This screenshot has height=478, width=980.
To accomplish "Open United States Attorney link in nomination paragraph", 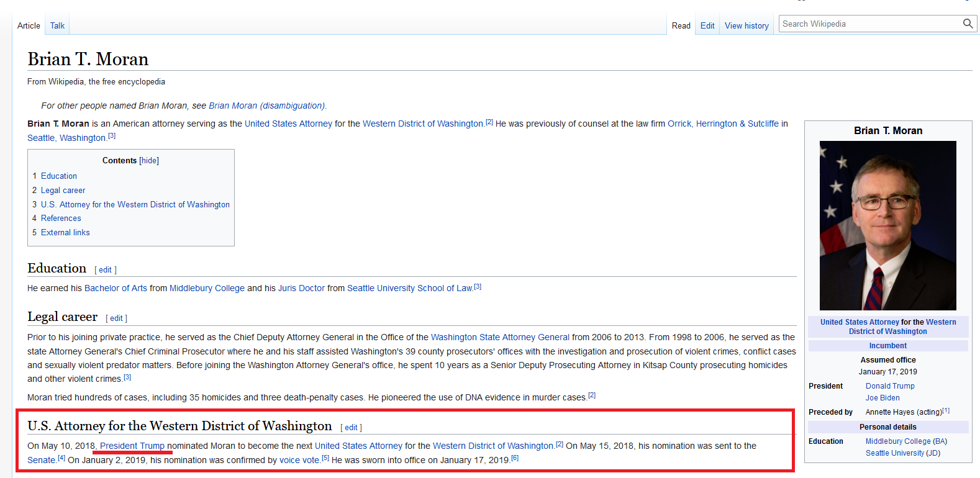I will (x=358, y=446).
